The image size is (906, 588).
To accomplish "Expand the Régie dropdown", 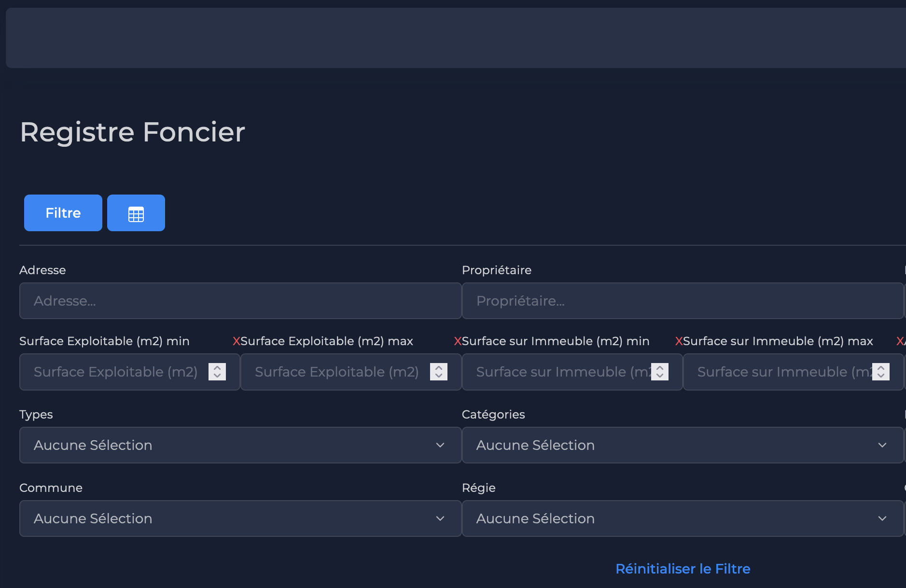I will click(683, 518).
